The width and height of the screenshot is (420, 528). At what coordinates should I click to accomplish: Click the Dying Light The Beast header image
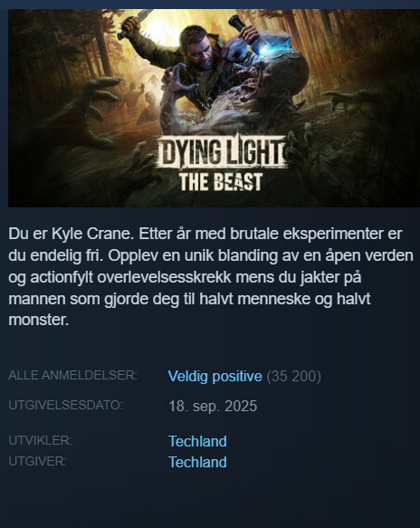point(214,108)
